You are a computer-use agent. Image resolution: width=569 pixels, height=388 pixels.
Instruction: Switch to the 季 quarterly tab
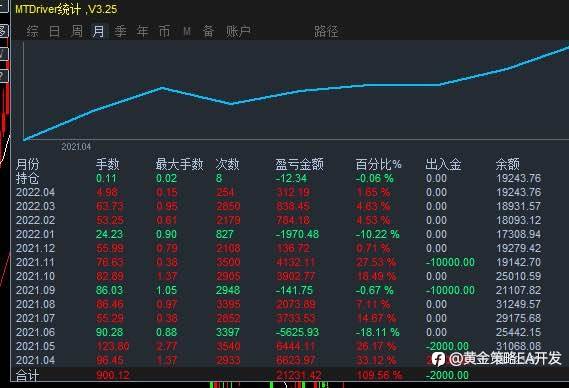click(120, 32)
